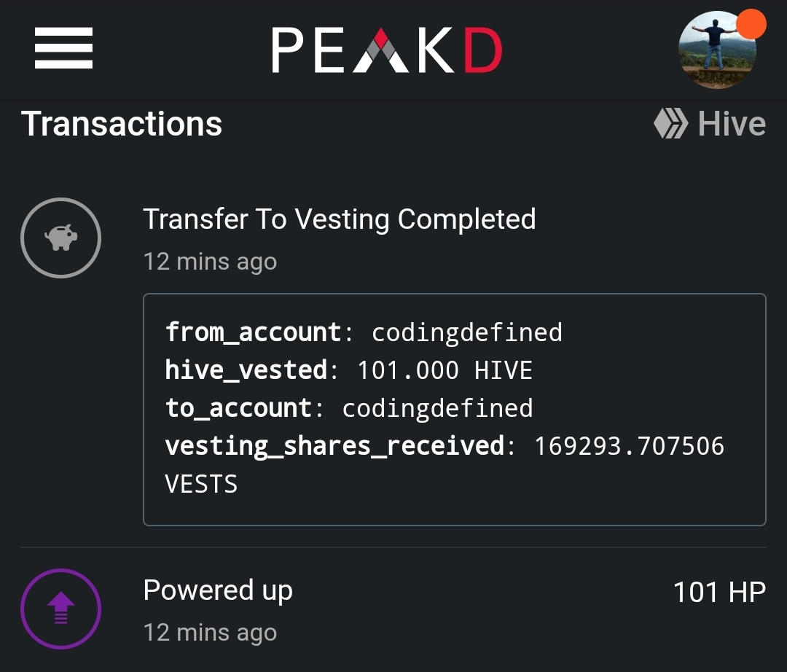Click the to_account codingdefined value
787x672 pixels.
coord(437,408)
